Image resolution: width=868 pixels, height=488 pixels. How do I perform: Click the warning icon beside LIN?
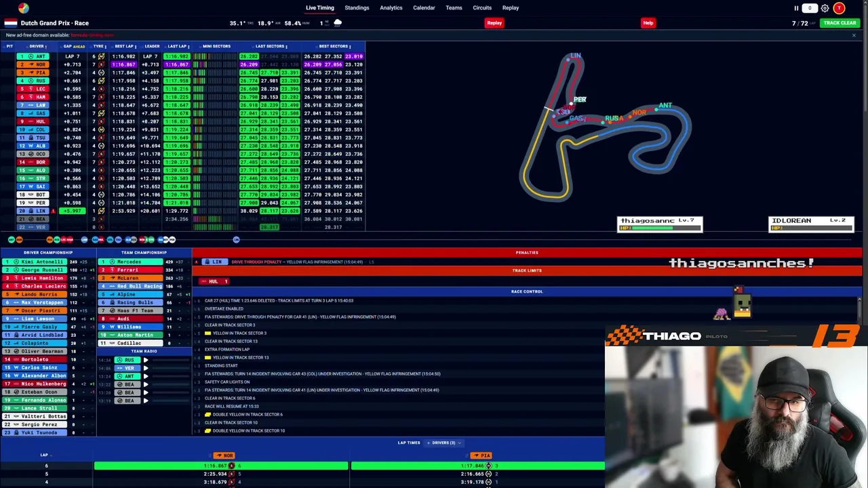53,211
